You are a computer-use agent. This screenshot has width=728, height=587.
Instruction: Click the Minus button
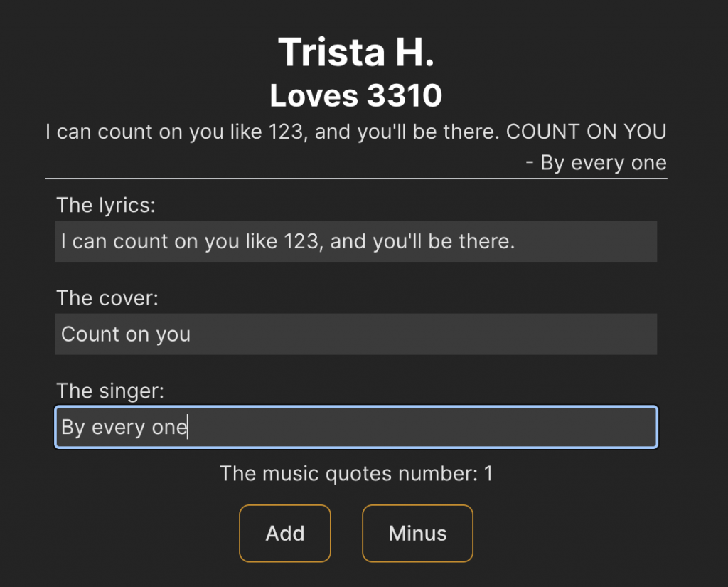coord(417,533)
